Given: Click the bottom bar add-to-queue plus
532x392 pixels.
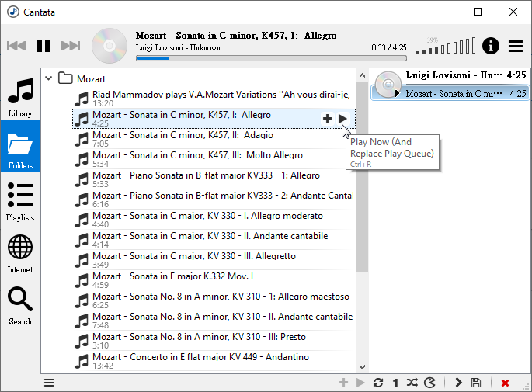Looking at the screenshot, I should (x=343, y=383).
